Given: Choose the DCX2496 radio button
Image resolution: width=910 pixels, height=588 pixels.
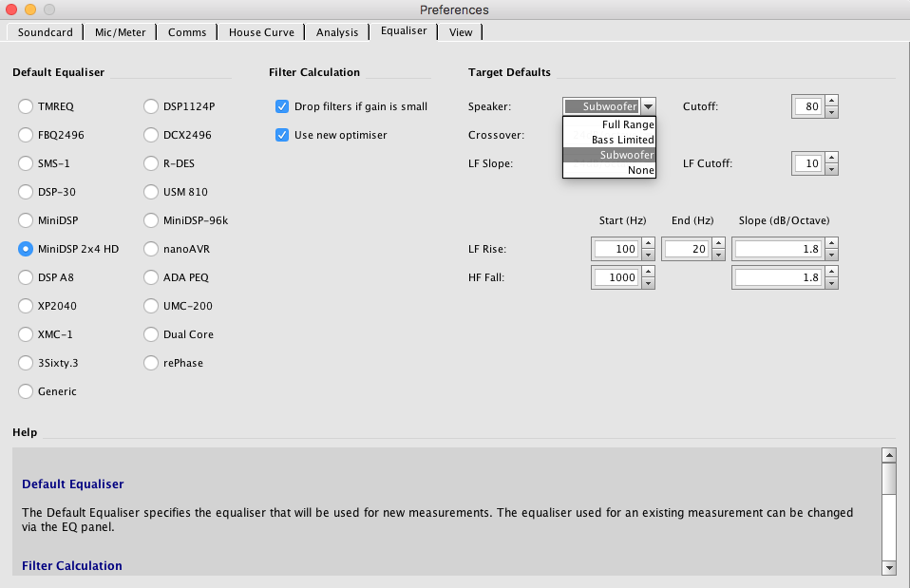Looking at the screenshot, I should (x=178, y=135).
